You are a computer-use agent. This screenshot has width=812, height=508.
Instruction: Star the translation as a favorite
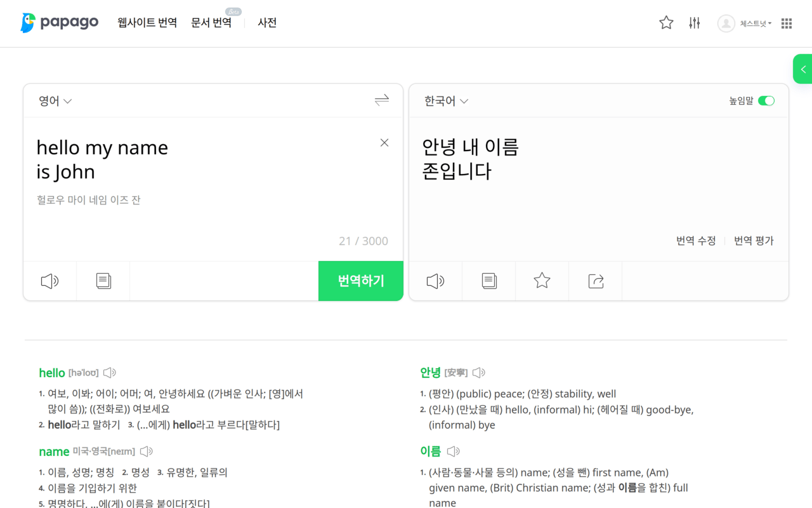point(542,281)
